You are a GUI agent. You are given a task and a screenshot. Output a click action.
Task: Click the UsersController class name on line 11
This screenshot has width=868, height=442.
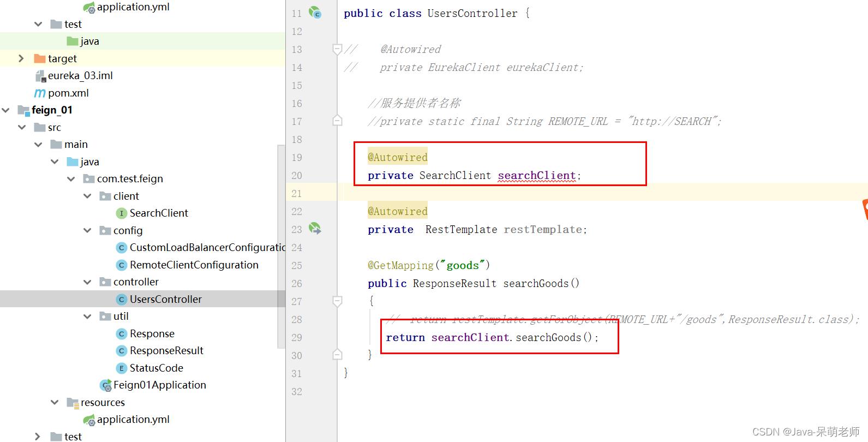(472, 14)
